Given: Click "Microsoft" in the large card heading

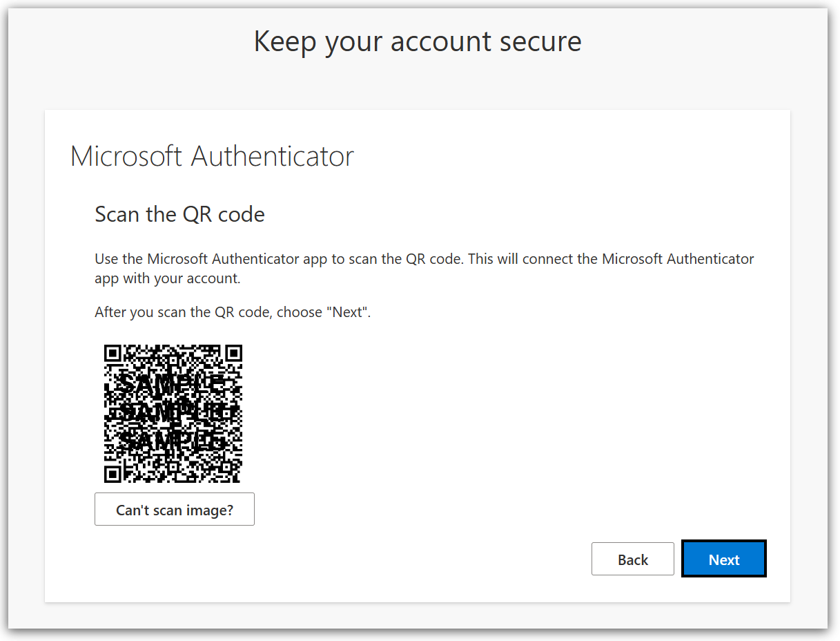Looking at the screenshot, I should click(127, 156).
